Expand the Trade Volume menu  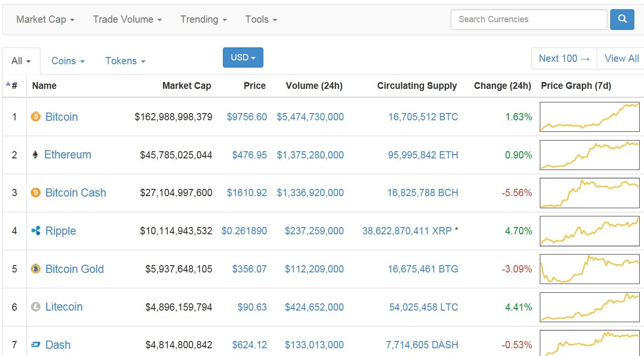[127, 20]
